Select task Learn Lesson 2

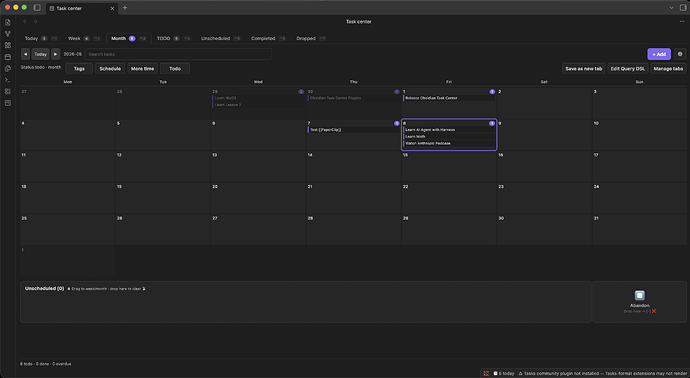(258, 105)
